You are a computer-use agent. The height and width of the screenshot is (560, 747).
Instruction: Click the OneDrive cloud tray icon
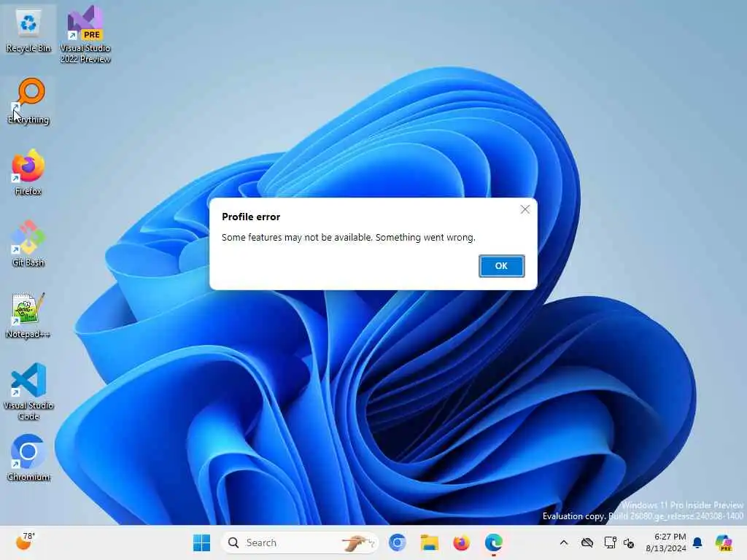click(587, 542)
